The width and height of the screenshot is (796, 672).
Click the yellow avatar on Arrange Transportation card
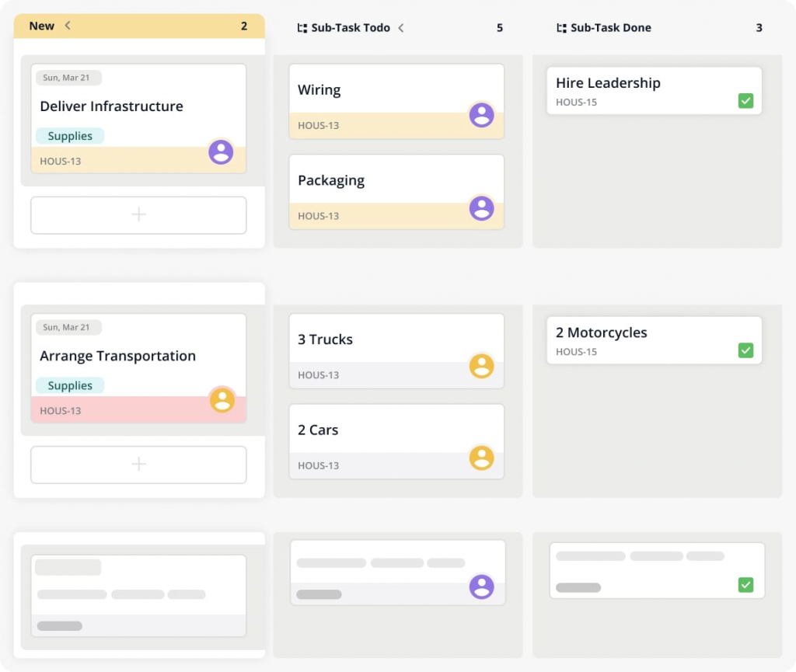tap(222, 399)
